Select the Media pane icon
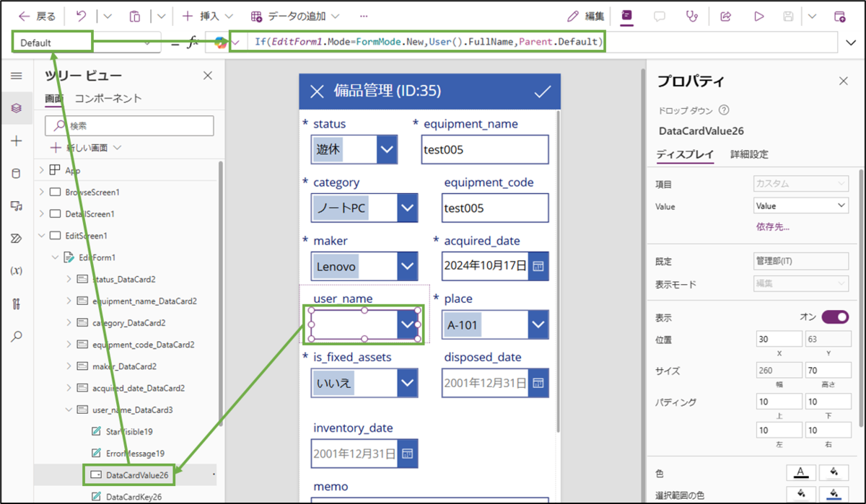Image resolution: width=866 pixels, height=504 pixels. click(16, 205)
